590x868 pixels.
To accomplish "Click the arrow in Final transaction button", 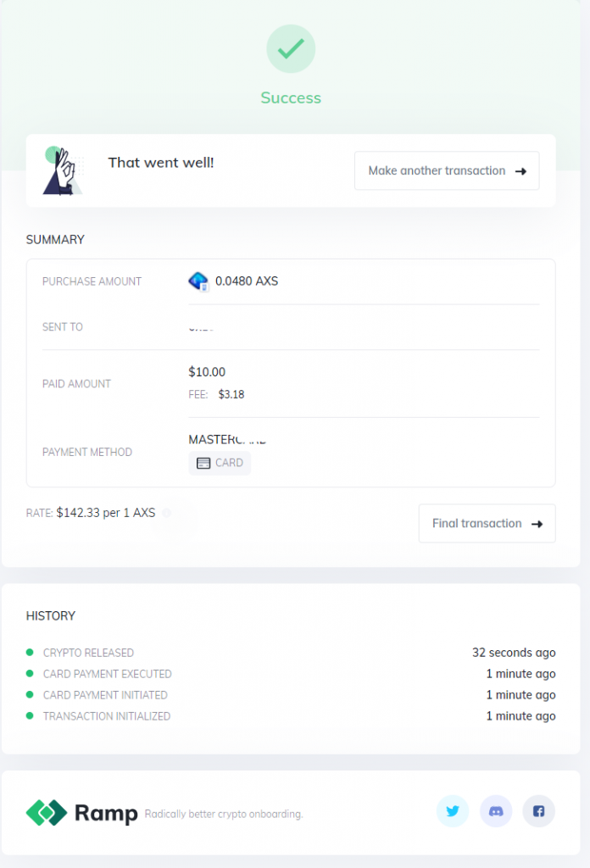I will coord(537,524).
